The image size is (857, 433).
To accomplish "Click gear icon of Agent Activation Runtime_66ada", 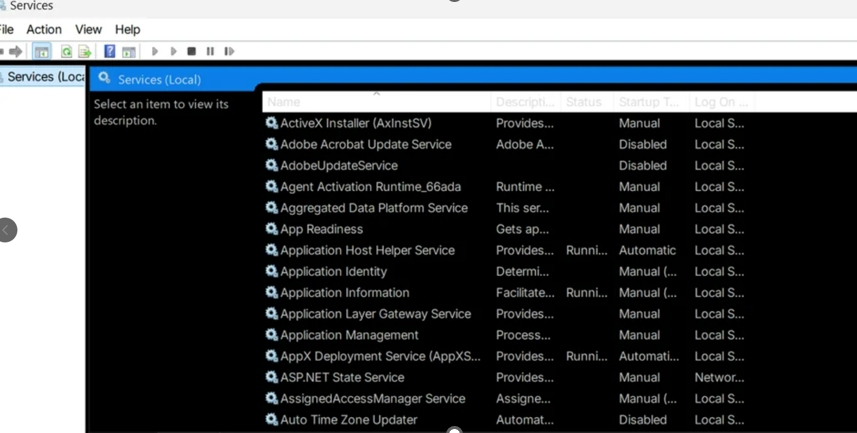I will click(272, 186).
